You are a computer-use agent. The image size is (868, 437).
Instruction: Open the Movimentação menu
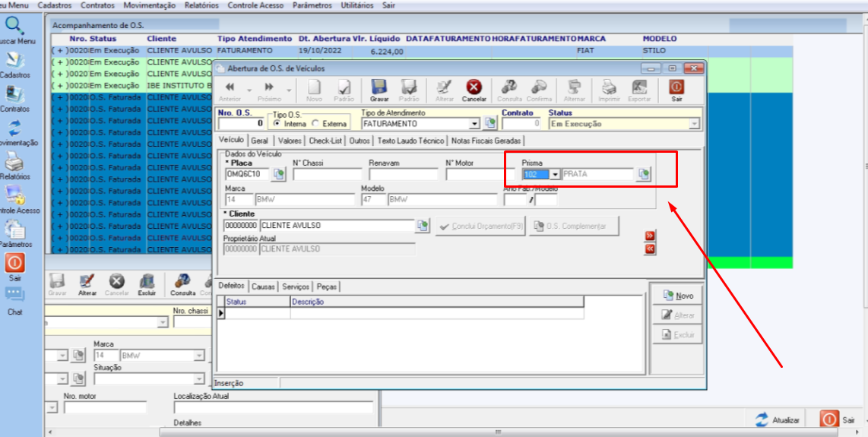coord(150,5)
